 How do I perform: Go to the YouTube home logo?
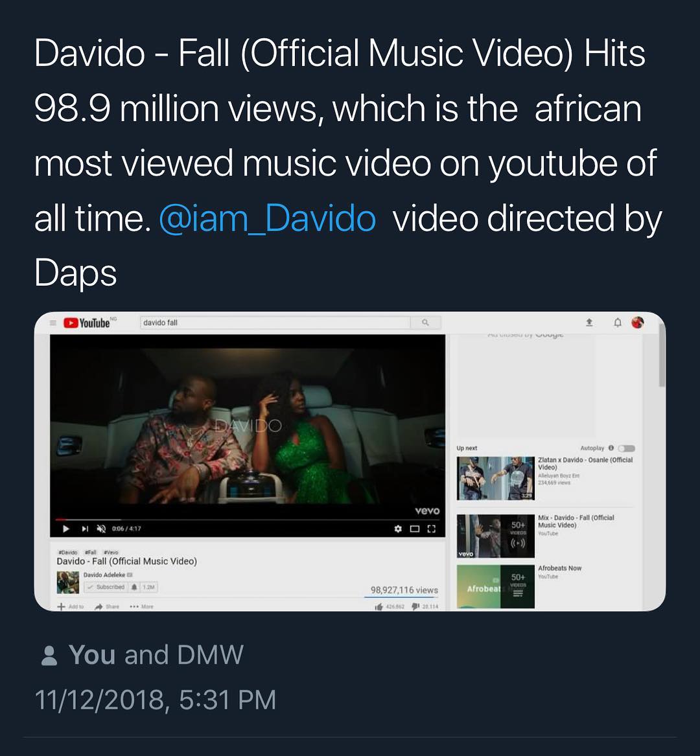(87, 323)
